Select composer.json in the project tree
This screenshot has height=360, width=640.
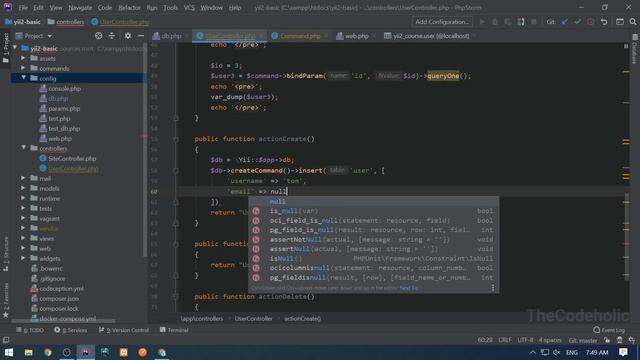point(59,298)
